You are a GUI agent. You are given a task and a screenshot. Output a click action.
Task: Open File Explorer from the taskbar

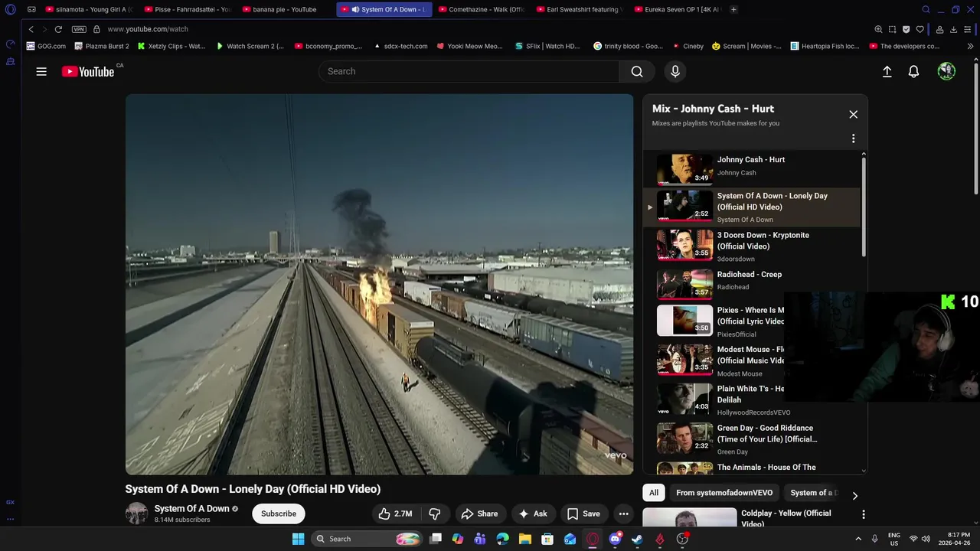pyautogui.click(x=524, y=539)
